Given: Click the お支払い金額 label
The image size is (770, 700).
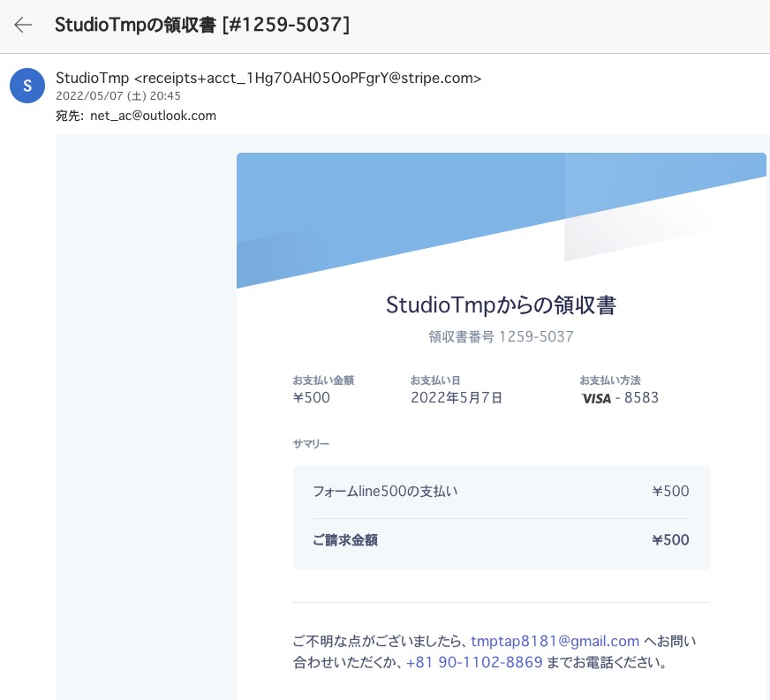Looking at the screenshot, I should point(323,380).
